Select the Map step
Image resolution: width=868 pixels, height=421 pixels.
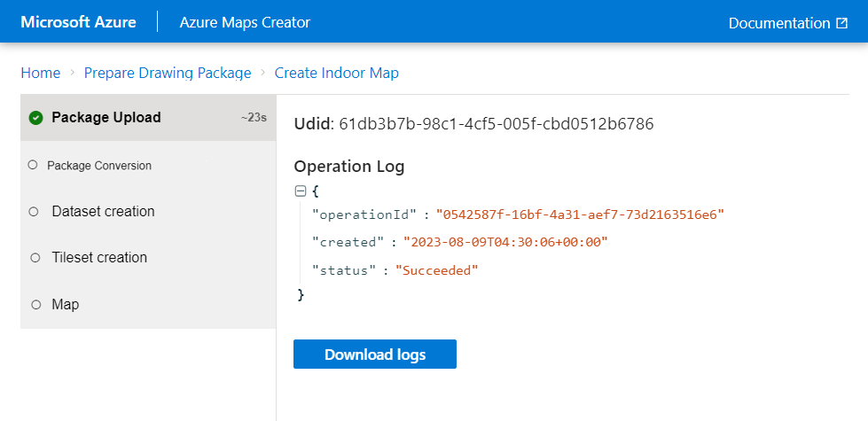(x=148, y=304)
